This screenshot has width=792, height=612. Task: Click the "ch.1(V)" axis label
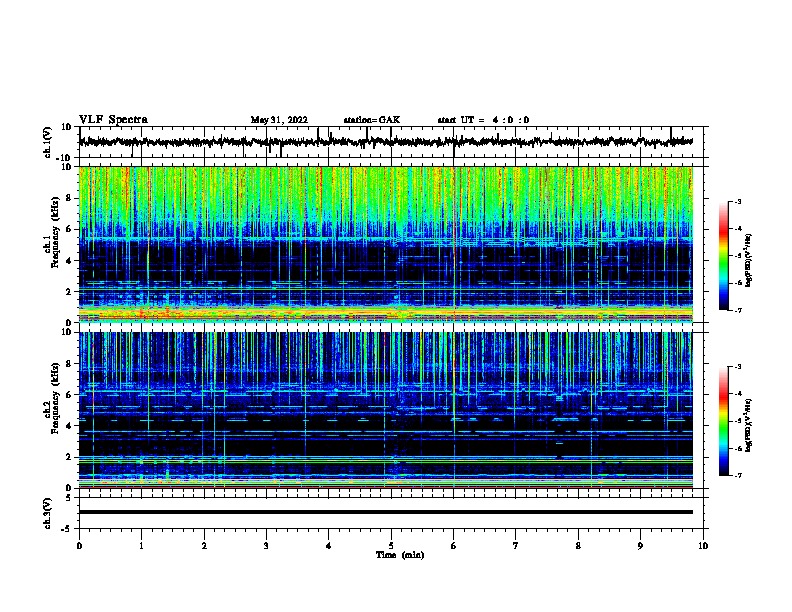click(x=48, y=142)
